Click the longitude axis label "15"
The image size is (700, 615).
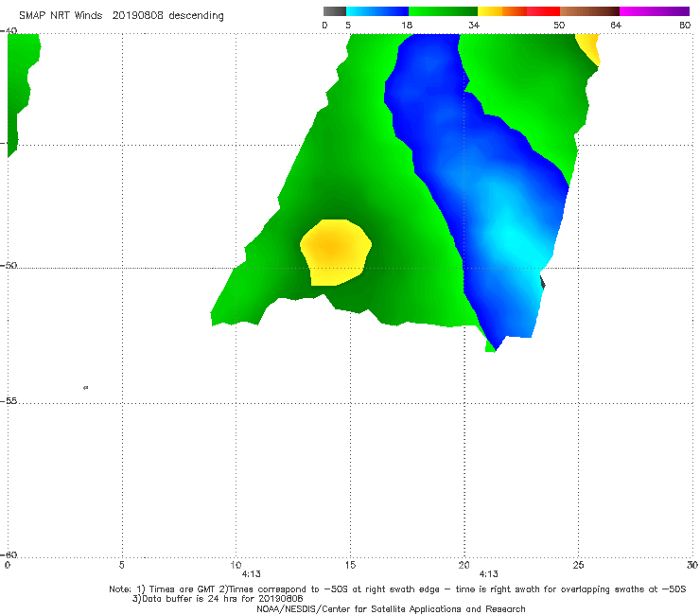point(350,565)
